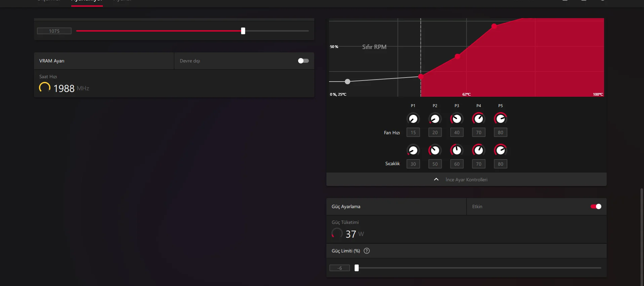Select the Sıcaklık P2 field showing 50

point(435,164)
